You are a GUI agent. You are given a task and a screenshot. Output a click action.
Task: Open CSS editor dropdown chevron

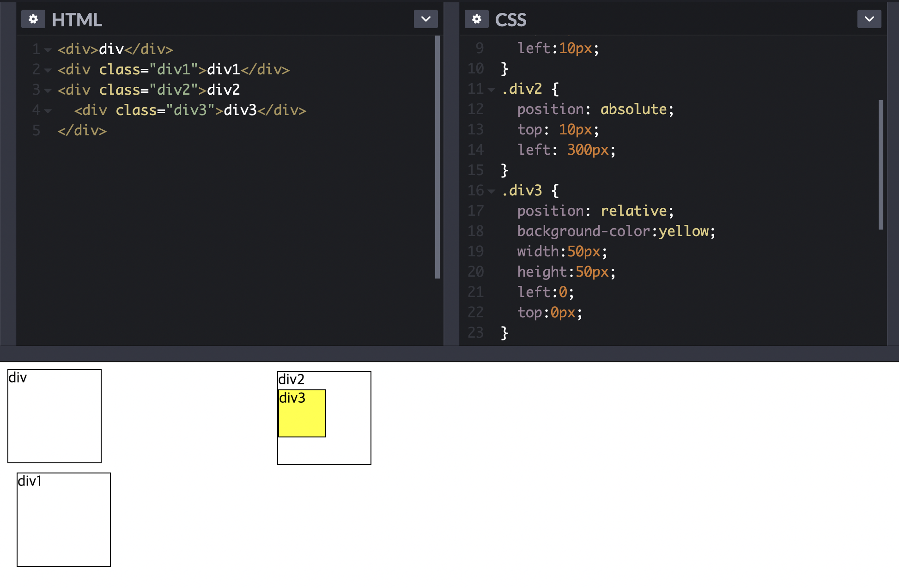coord(869,19)
